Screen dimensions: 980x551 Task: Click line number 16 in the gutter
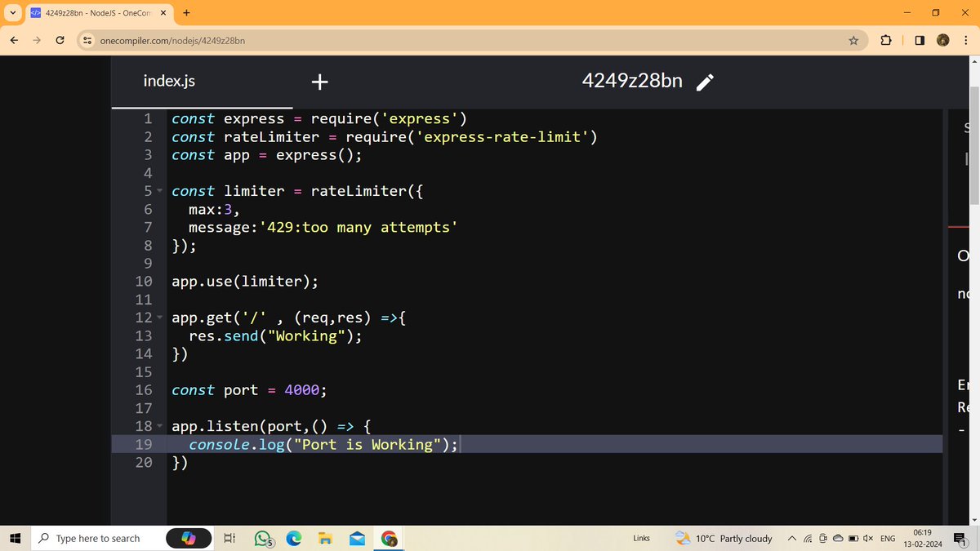[144, 390]
